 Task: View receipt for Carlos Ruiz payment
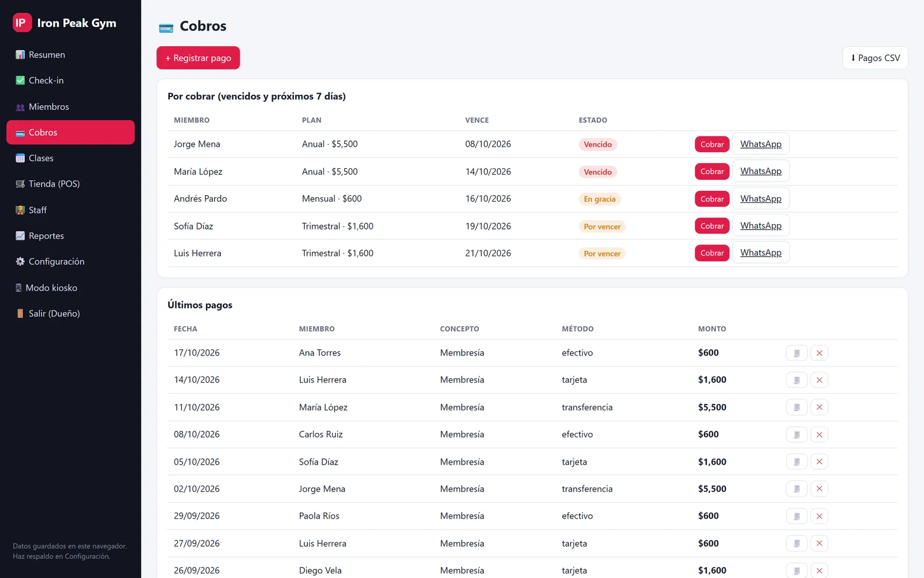[x=796, y=435]
